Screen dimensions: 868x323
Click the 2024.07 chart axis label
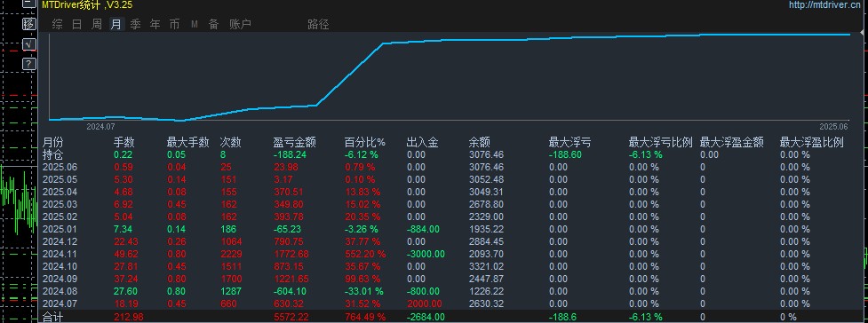click(x=100, y=127)
